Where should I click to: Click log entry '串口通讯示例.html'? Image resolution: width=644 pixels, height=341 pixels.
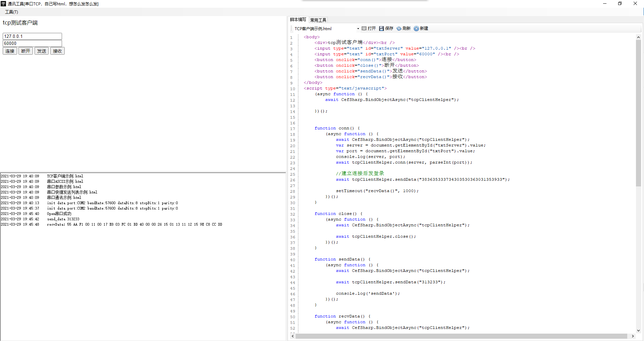click(64, 197)
